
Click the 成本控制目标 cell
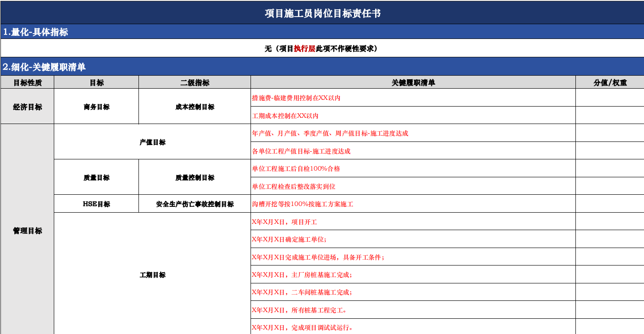pos(194,107)
